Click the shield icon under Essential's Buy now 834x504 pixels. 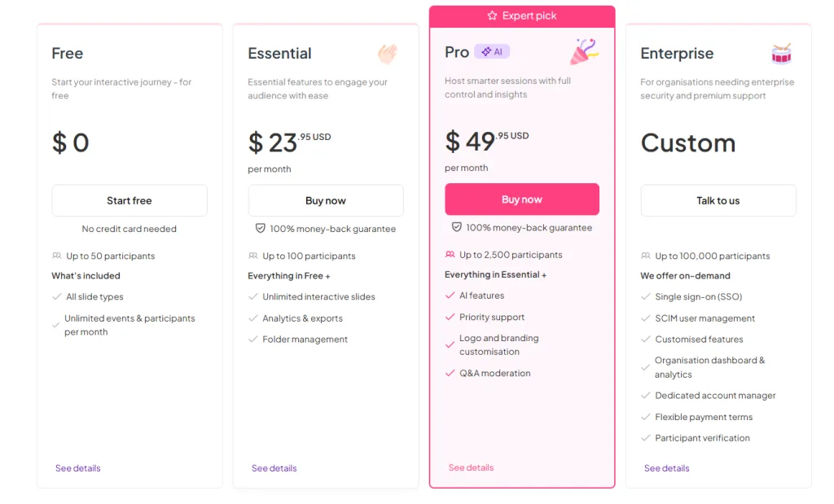coord(261,229)
